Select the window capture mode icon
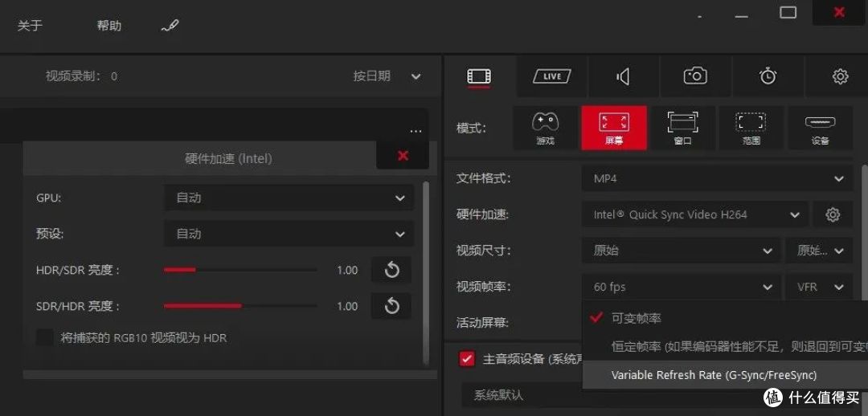The height and width of the screenshot is (416, 868). click(x=682, y=128)
